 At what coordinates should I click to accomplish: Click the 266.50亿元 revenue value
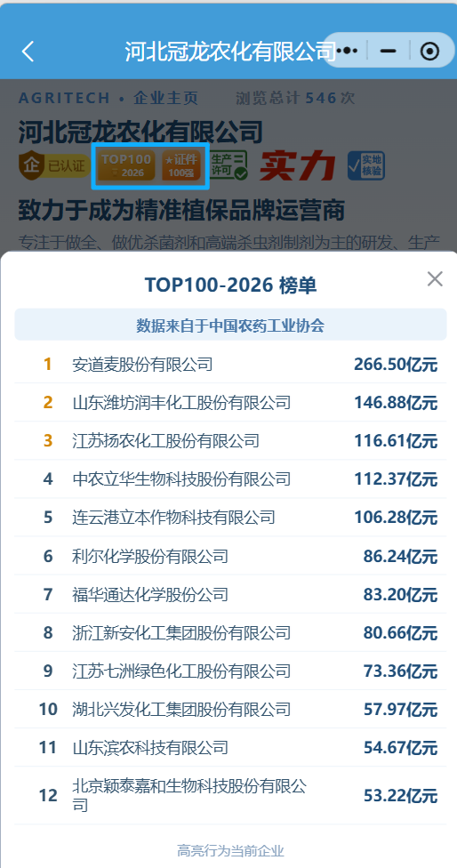[396, 365]
